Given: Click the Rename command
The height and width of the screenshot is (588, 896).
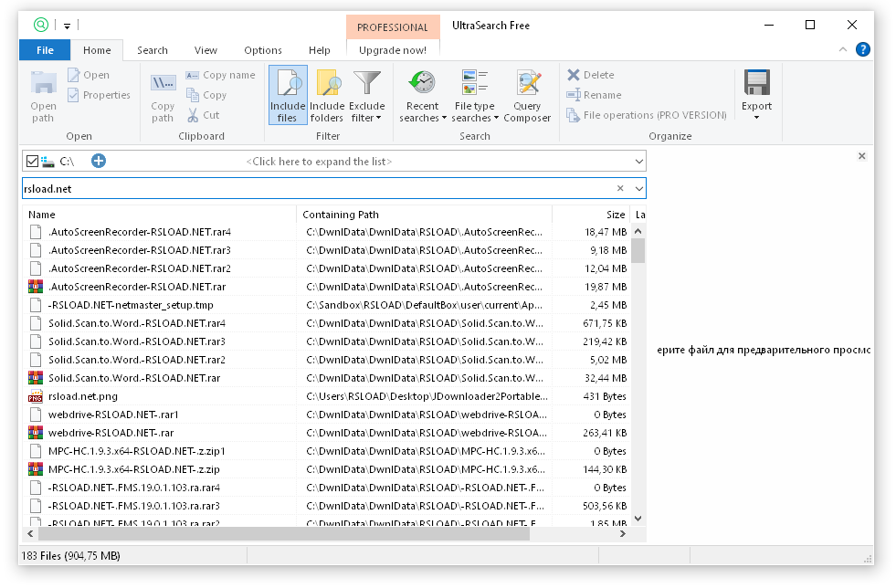Looking at the screenshot, I should pyautogui.click(x=595, y=95).
